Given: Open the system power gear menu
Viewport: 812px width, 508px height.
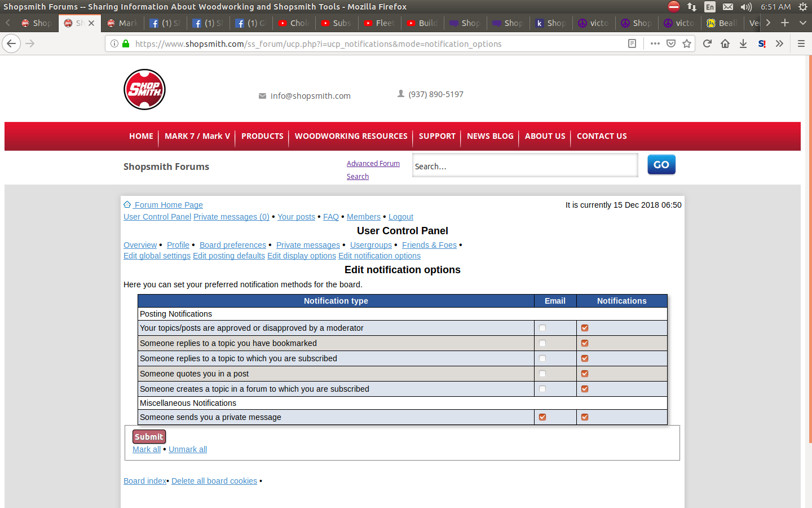Looking at the screenshot, I should click(x=803, y=7).
